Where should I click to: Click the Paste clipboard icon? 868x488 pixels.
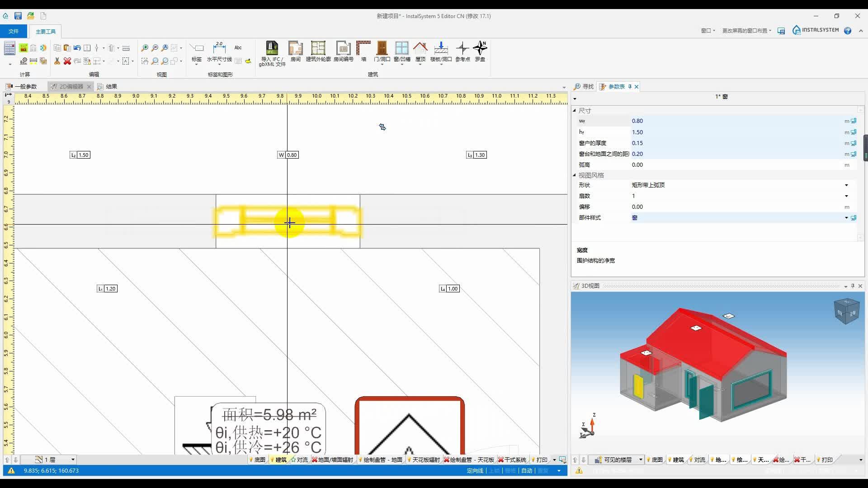[67, 48]
